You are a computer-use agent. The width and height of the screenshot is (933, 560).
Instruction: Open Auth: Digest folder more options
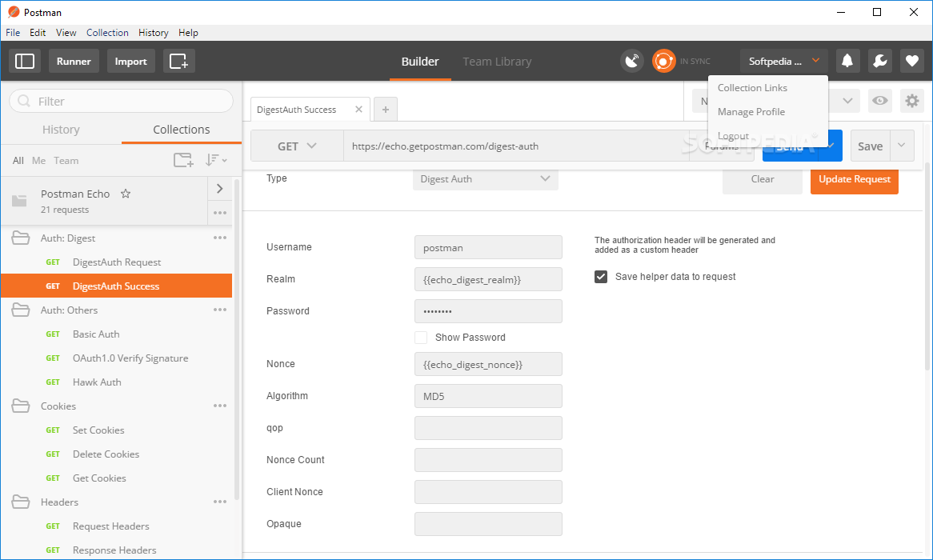219,238
